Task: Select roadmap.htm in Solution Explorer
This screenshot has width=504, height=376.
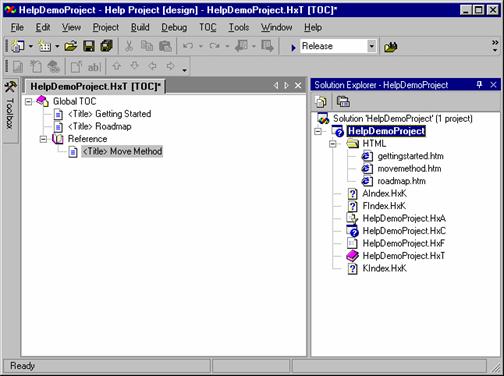Action: point(402,181)
